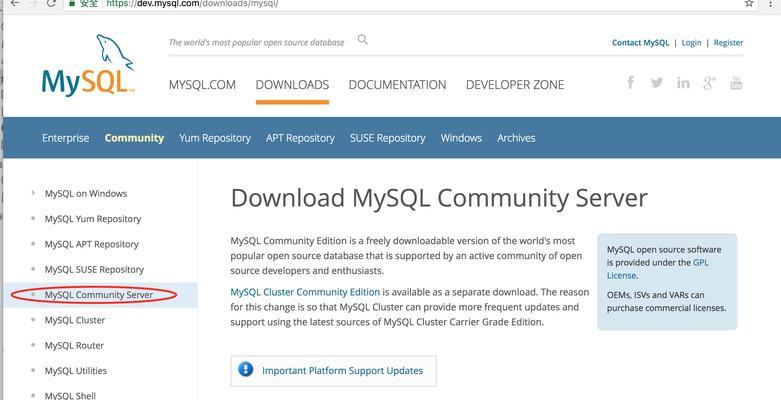
Task: Click the browser address bar URL
Action: click(x=194, y=3)
